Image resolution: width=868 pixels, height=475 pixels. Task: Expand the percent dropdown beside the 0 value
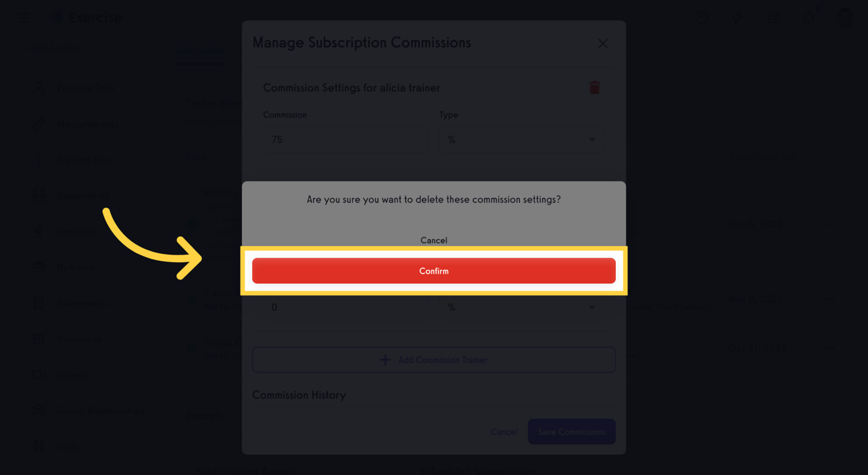pos(521,307)
